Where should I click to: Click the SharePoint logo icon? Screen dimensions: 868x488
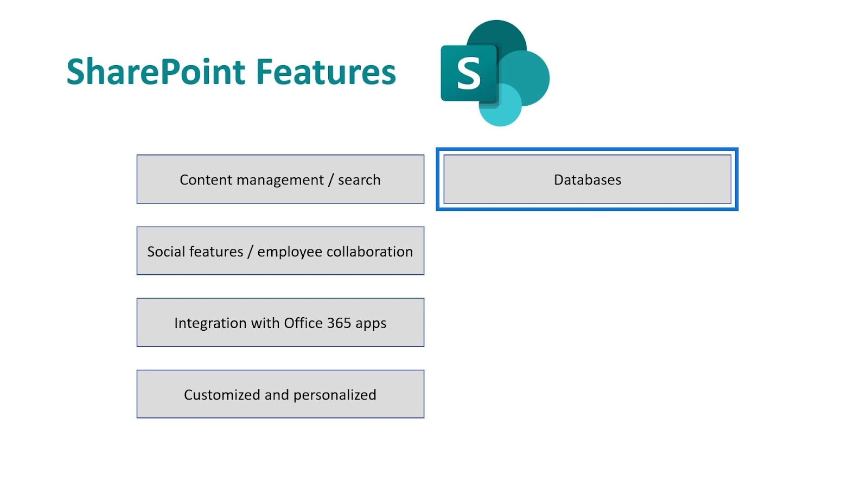point(495,73)
